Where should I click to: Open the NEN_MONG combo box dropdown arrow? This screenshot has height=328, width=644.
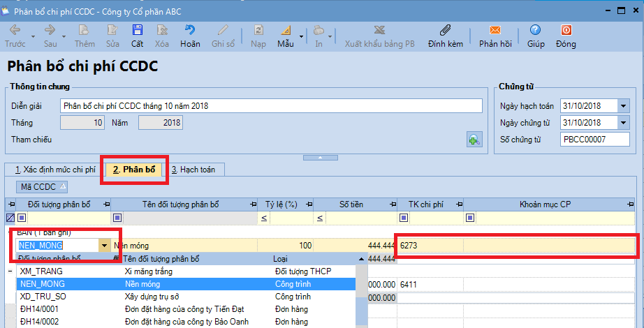(x=105, y=246)
